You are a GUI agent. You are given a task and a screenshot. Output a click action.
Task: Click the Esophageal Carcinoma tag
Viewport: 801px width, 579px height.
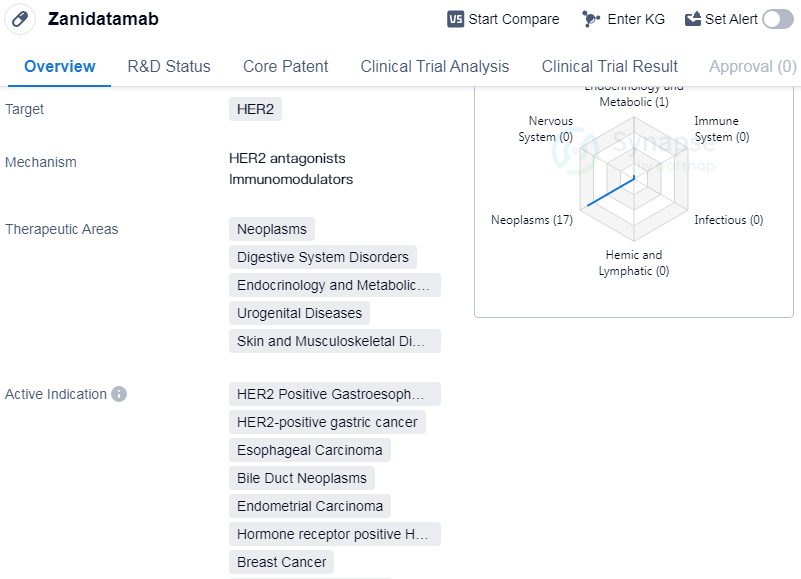tap(309, 450)
